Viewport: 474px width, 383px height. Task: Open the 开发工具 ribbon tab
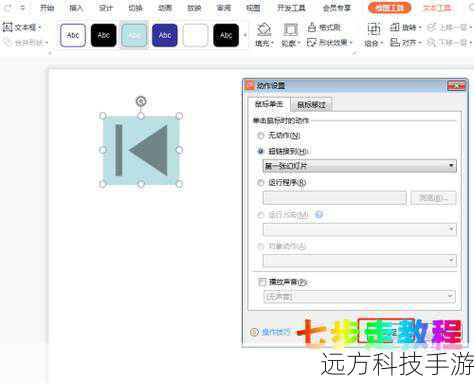pyautogui.click(x=291, y=8)
